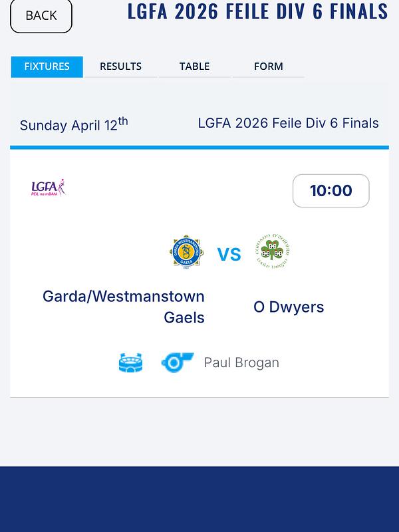The height and width of the screenshot is (532, 399).
Task: Click the referee whistle icon
Action: tap(177, 362)
